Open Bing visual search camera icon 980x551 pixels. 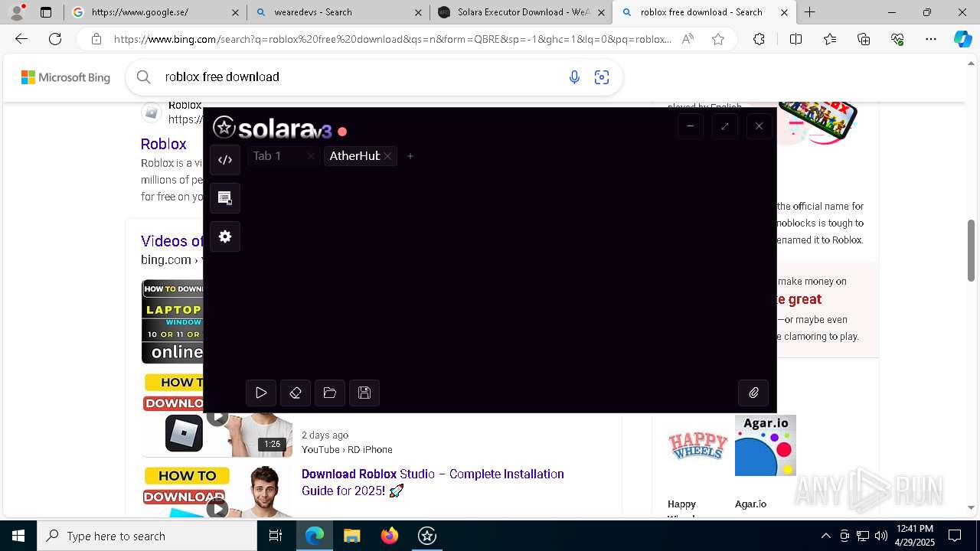coord(602,77)
